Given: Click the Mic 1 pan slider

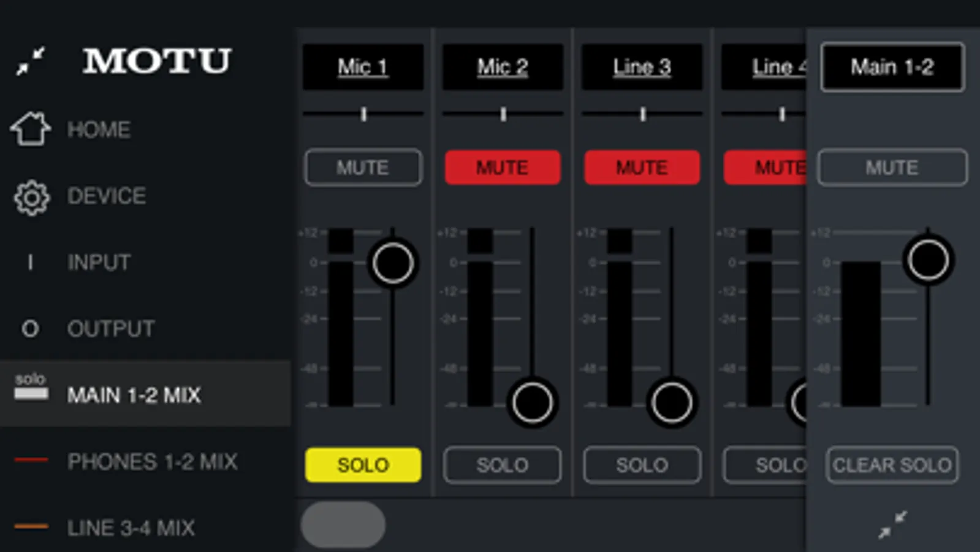Looking at the screenshot, I should (x=363, y=114).
